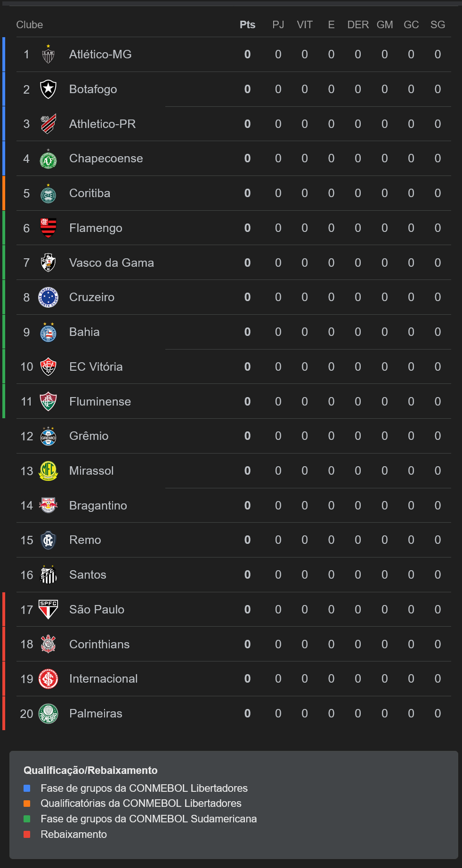462x868 pixels.
Task: Click the SG column header
Action: 438,25
